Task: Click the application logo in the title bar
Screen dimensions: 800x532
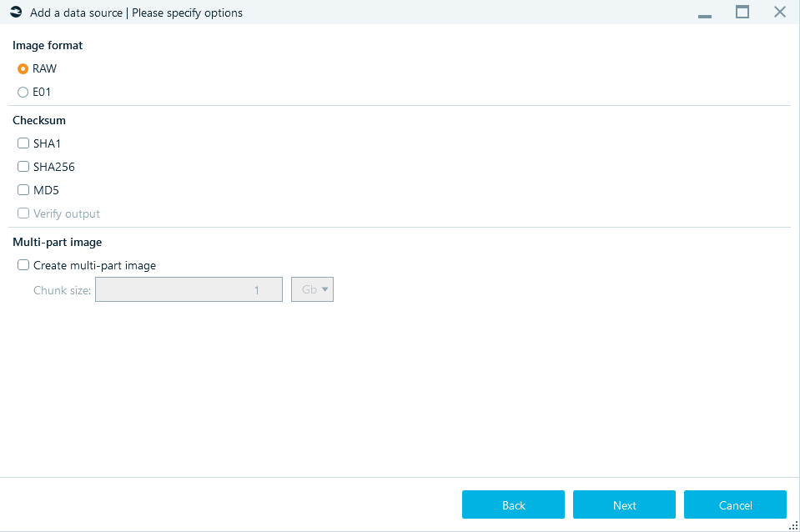Action: tap(16, 13)
